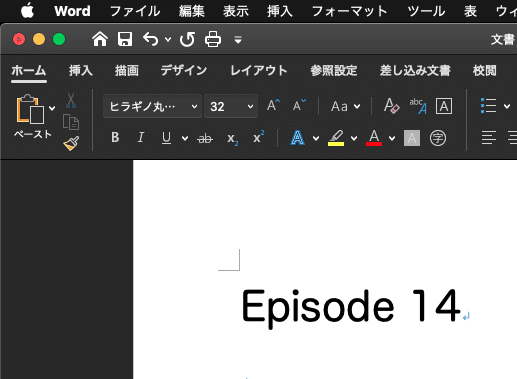Screen dimensions: 517x379
Task: Expand the font color dropdown
Action: click(392, 138)
